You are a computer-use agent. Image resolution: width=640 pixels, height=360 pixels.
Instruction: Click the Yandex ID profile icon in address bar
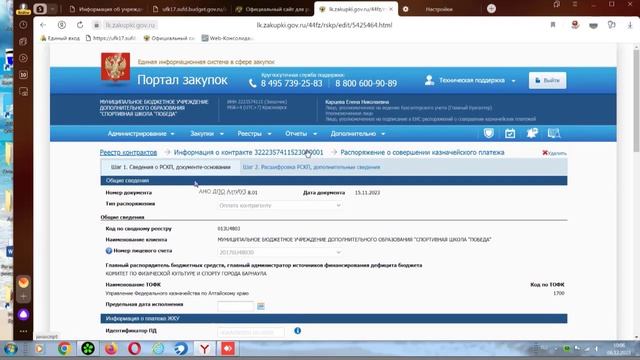click(x=62, y=25)
